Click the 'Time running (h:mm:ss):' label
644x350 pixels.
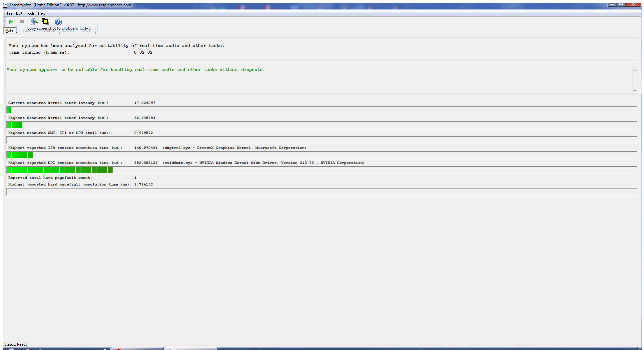coord(39,52)
